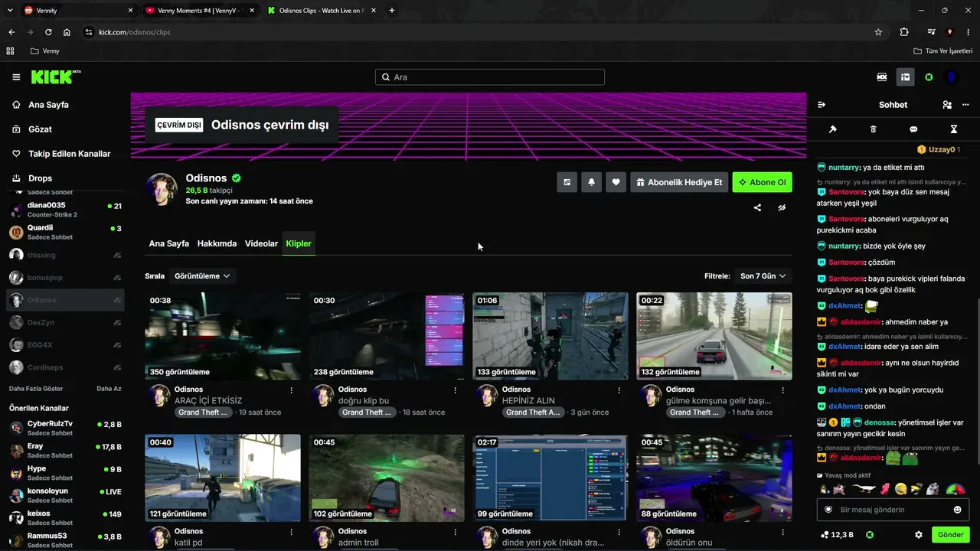The width and height of the screenshot is (980, 551).
Task: Click the Abonelik Hediye Et button
Action: point(679,182)
